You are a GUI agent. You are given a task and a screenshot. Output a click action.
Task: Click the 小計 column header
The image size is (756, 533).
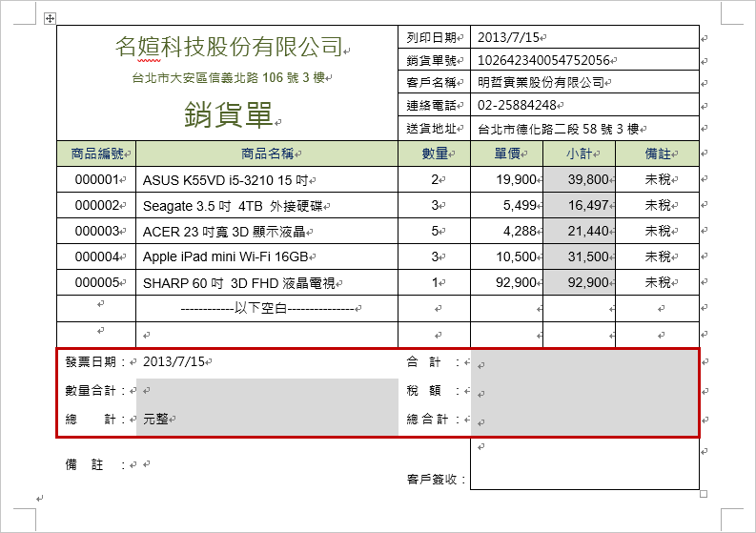point(579,153)
